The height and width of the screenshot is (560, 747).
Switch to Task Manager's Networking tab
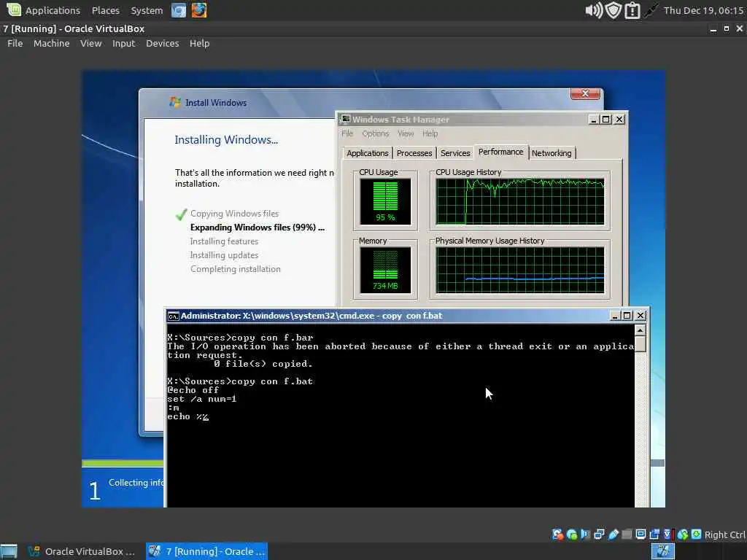click(551, 153)
